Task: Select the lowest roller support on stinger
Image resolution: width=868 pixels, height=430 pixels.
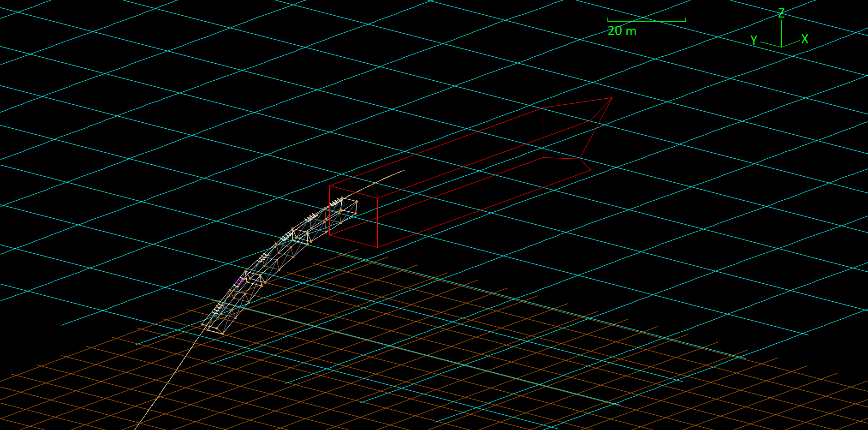Action: pos(218,308)
